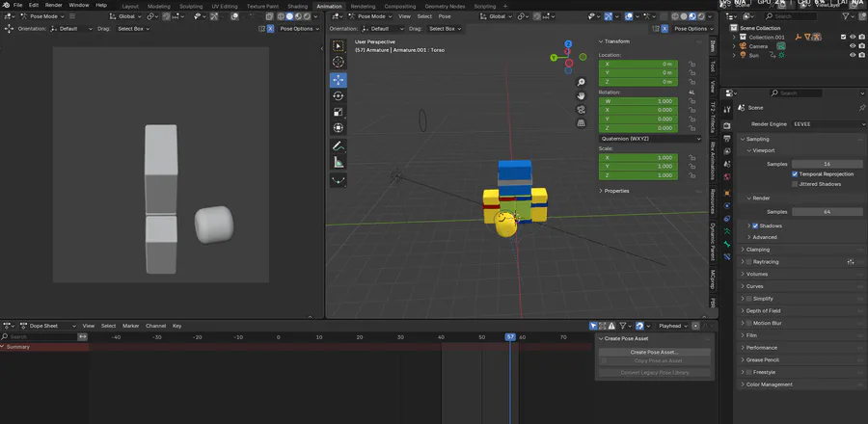Click the frame 57 playhead marker

point(510,337)
